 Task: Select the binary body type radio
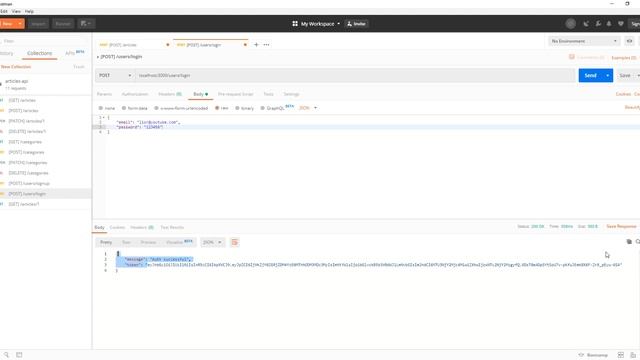pyautogui.click(x=237, y=108)
